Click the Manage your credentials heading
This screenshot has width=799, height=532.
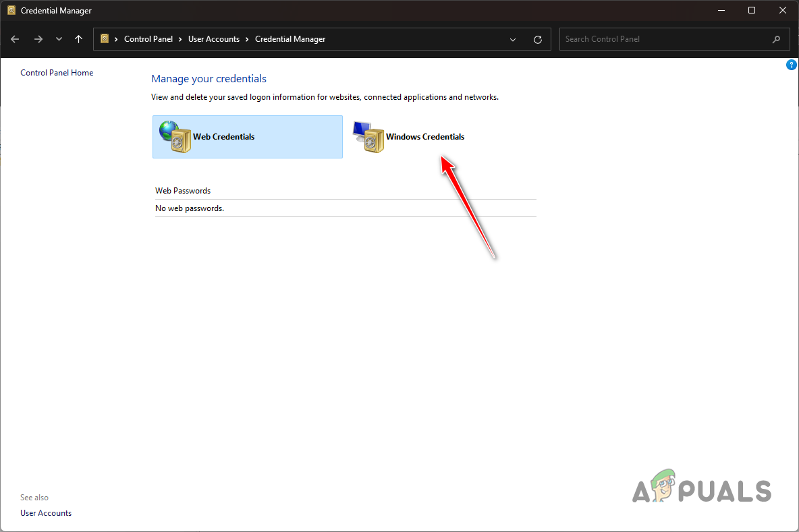tap(209, 78)
